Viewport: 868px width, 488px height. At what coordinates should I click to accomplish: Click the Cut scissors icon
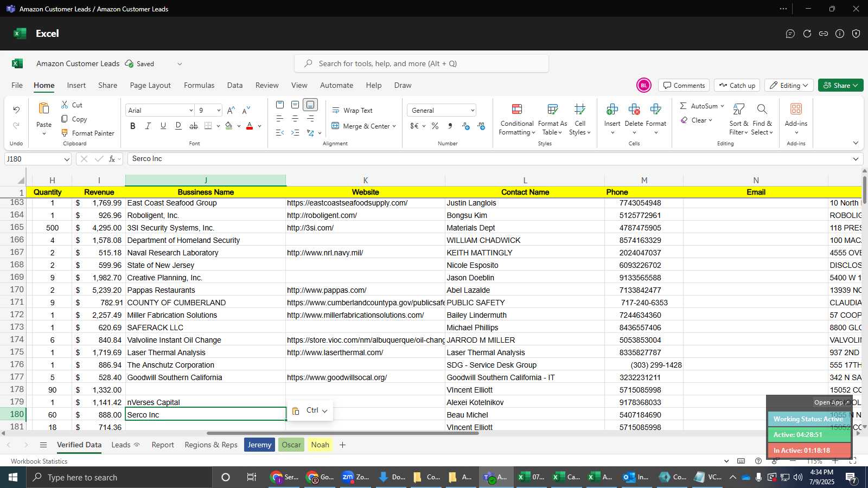[x=65, y=105]
